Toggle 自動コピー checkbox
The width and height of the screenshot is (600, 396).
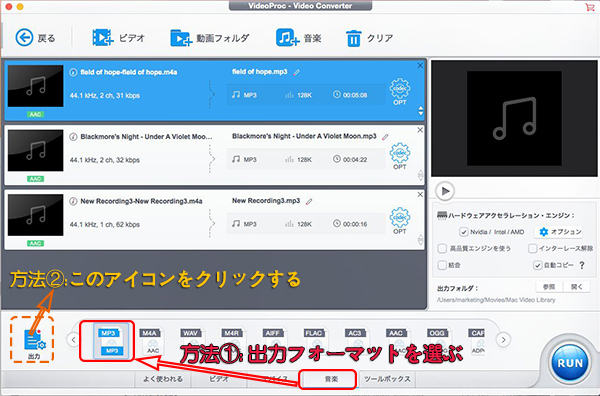coord(538,265)
